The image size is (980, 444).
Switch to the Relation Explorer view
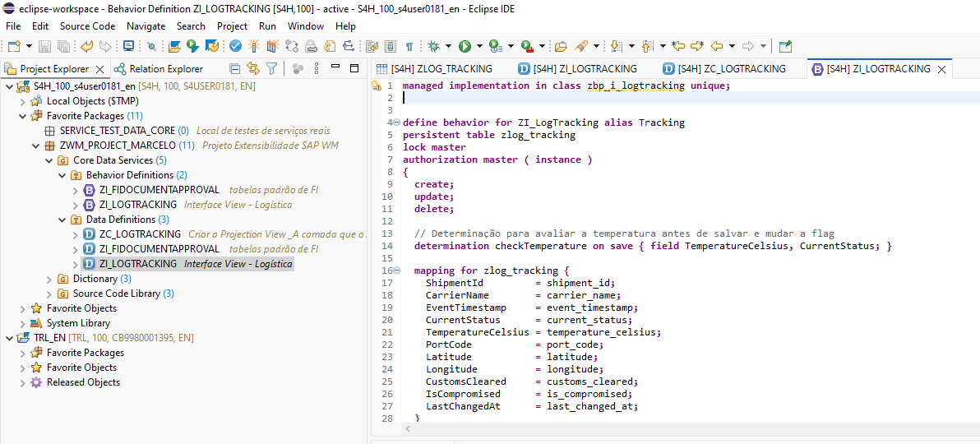[165, 69]
